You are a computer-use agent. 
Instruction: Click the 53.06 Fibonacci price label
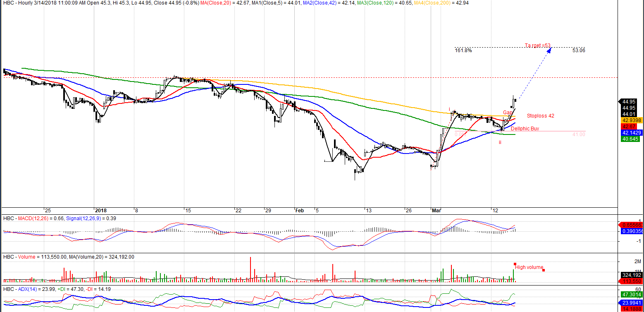tap(579, 50)
